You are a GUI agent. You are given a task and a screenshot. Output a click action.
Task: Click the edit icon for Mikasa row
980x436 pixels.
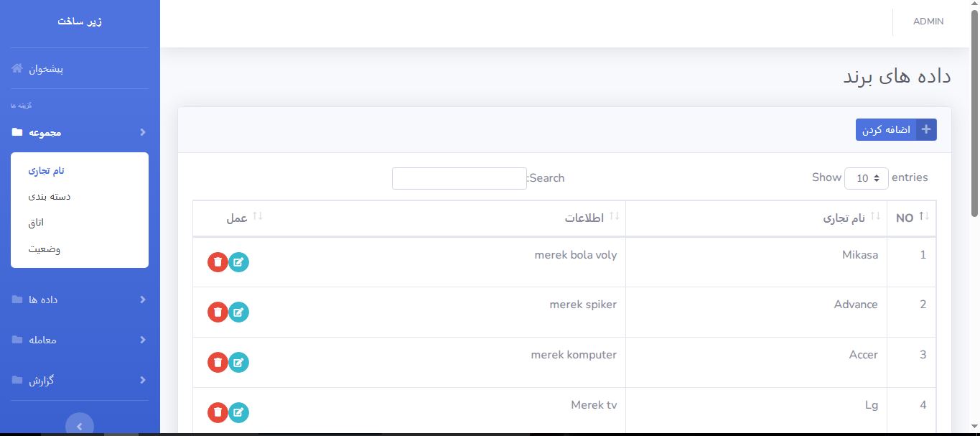(x=239, y=262)
